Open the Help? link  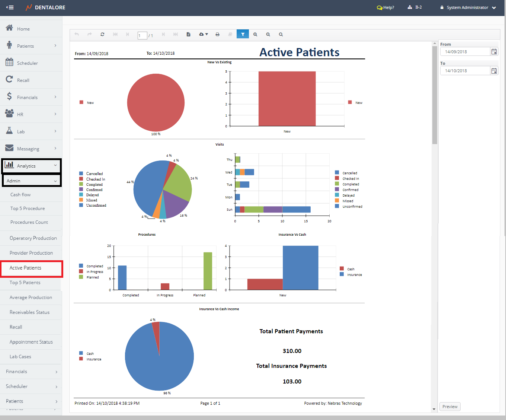(x=385, y=7)
